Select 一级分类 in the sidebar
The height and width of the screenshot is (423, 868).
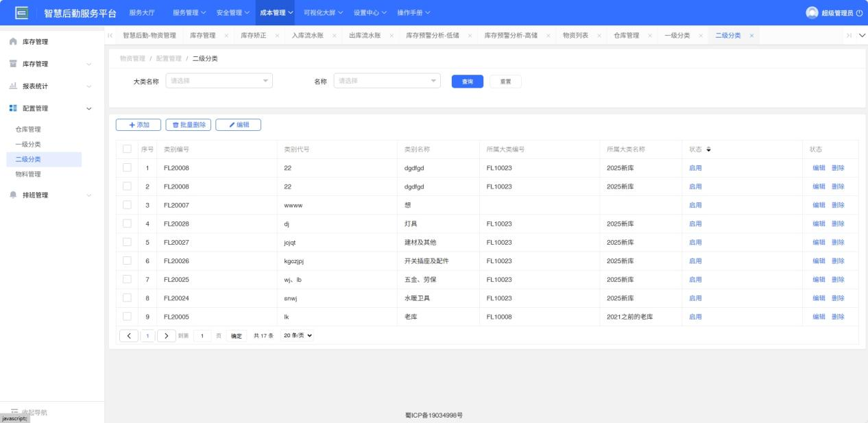[x=28, y=144]
